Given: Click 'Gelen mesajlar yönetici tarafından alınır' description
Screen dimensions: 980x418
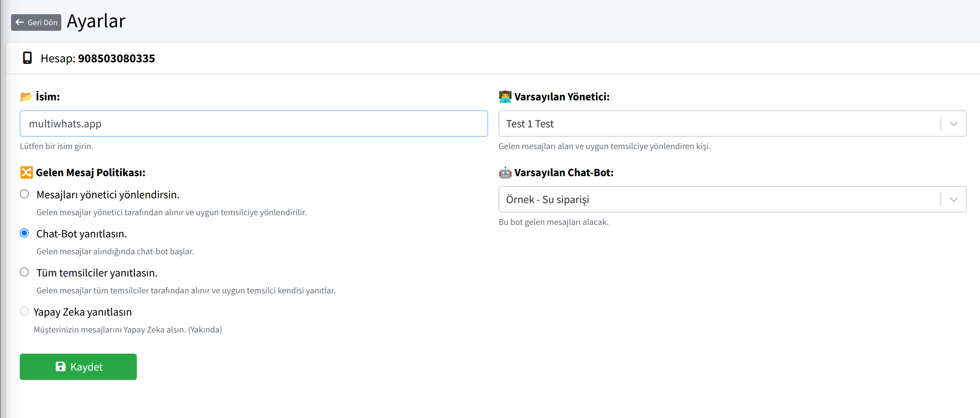Looking at the screenshot, I should tap(171, 212).
